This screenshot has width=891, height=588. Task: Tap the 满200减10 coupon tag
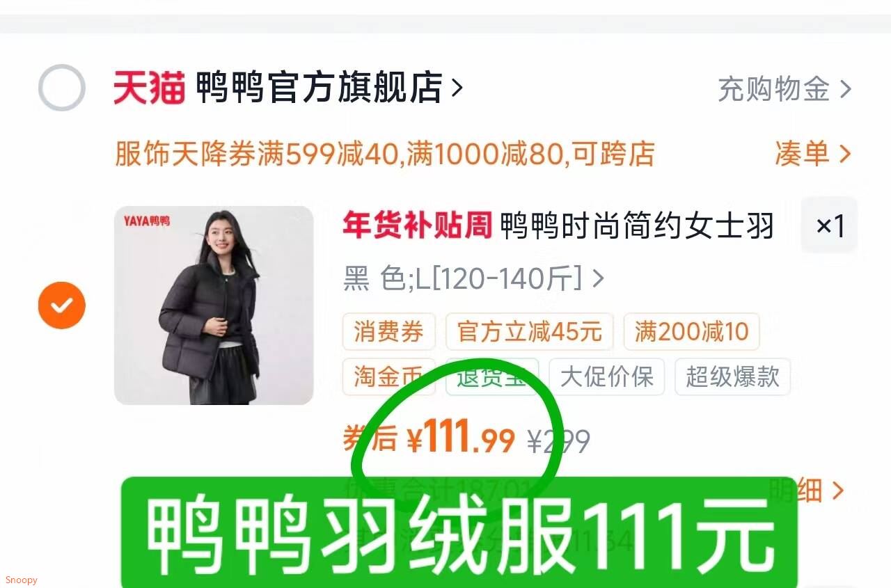691,331
